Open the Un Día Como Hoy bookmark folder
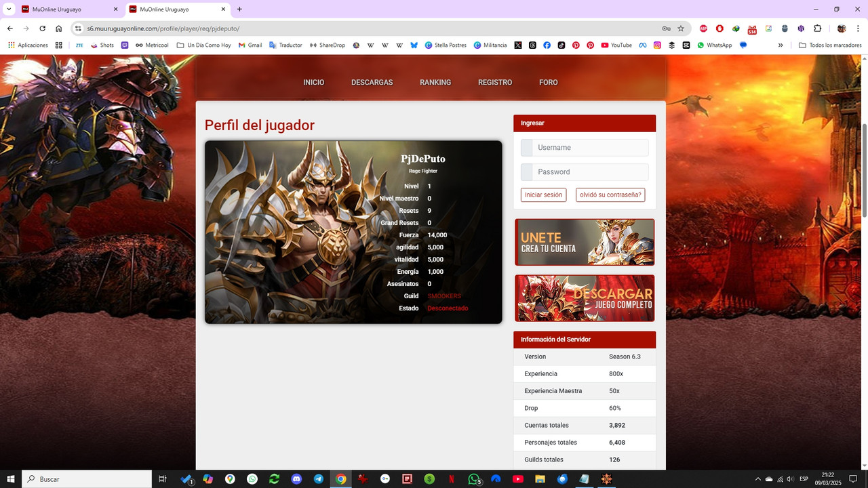The height and width of the screenshot is (488, 868). pyautogui.click(x=203, y=45)
